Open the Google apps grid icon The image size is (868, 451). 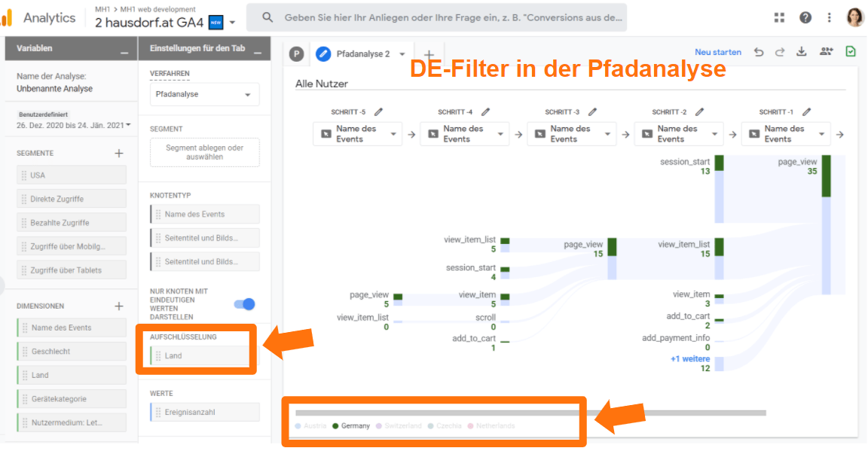click(x=779, y=17)
